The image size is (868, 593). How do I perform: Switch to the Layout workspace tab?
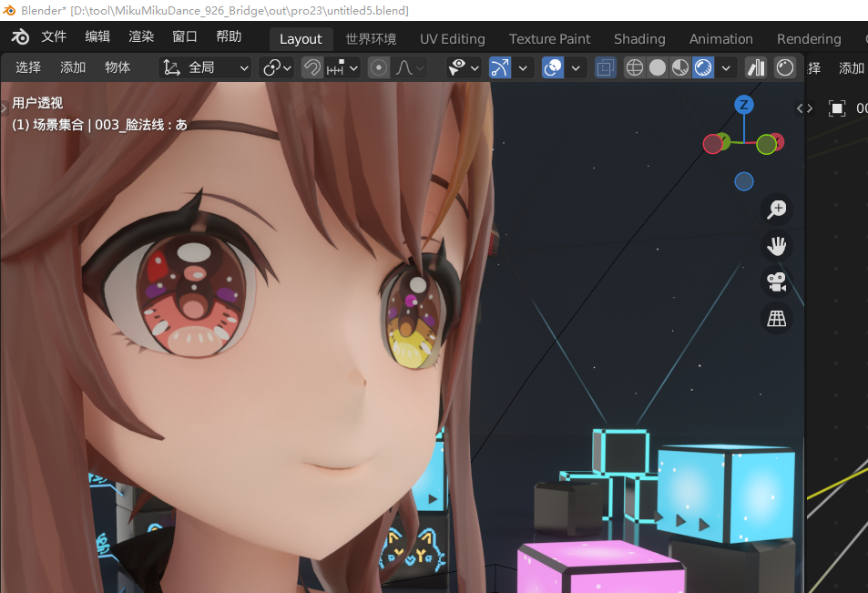point(301,39)
